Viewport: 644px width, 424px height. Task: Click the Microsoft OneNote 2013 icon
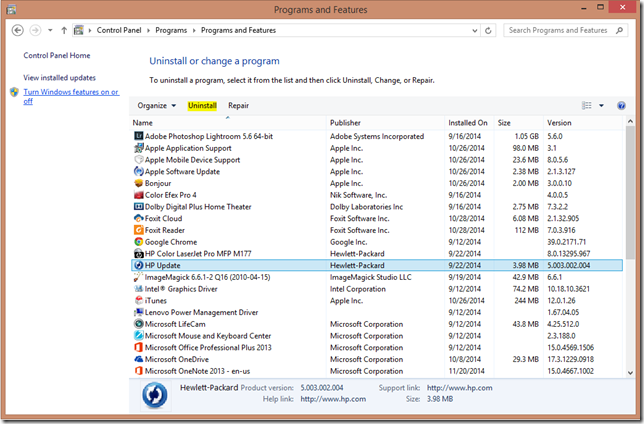coord(139,371)
